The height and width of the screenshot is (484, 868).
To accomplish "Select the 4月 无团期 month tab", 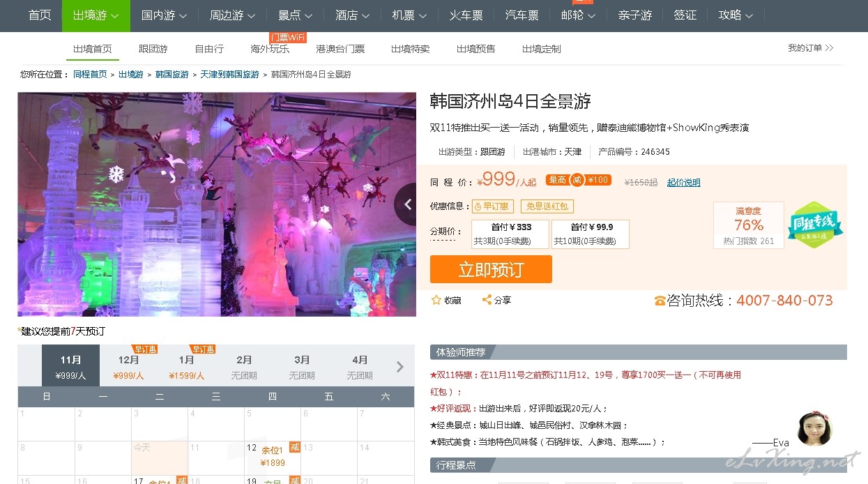I will coord(360,367).
